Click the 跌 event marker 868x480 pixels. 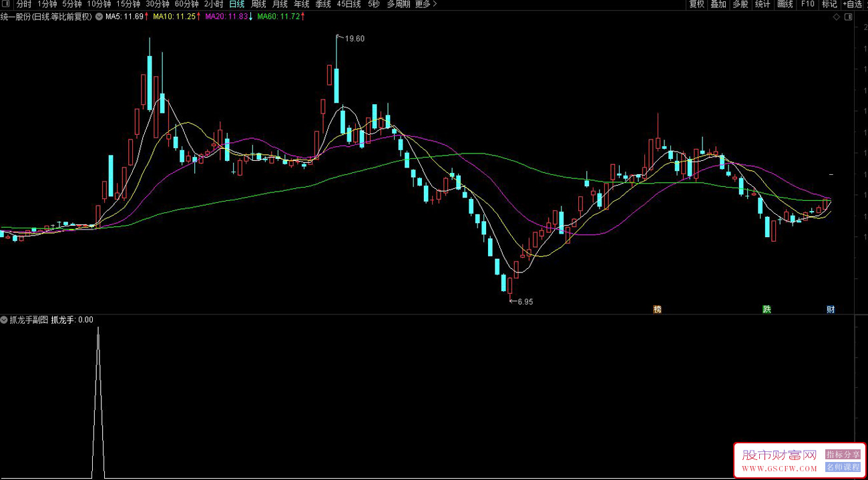pyautogui.click(x=767, y=309)
